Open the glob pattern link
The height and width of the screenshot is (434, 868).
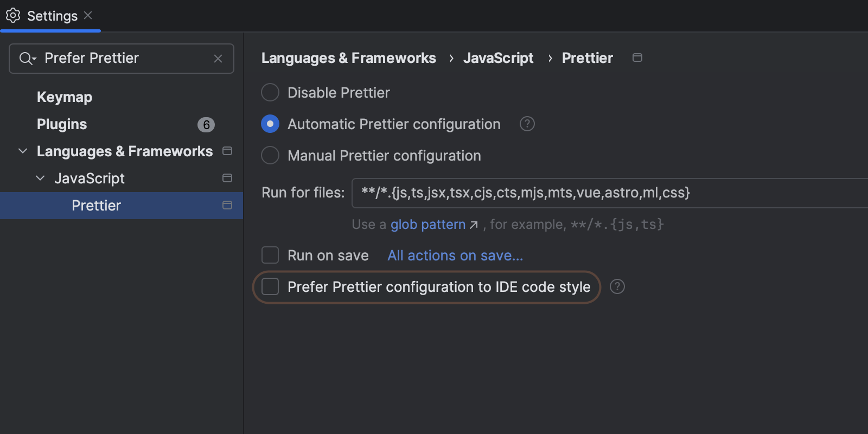[x=428, y=225]
